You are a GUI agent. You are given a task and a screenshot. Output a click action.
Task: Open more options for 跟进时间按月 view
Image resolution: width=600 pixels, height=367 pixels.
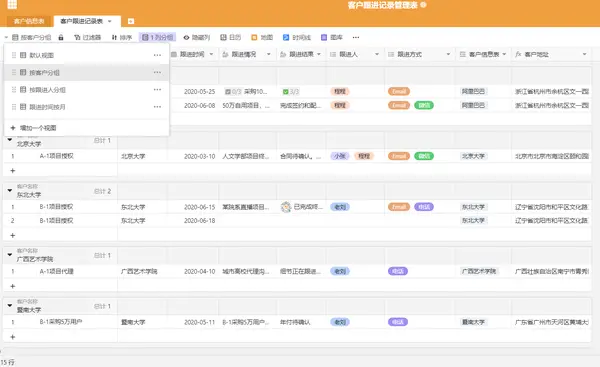(x=157, y=107)
